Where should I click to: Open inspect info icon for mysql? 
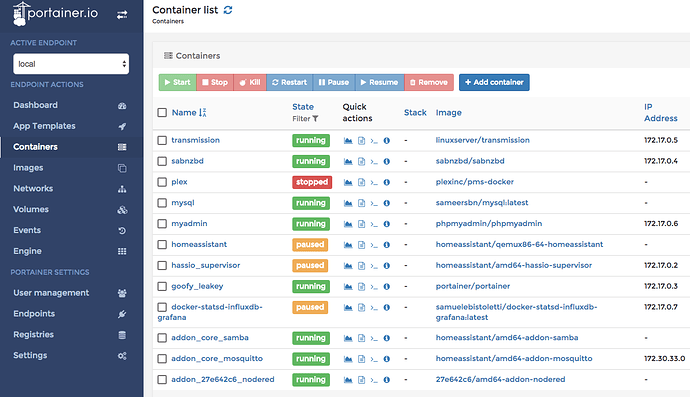386,203
